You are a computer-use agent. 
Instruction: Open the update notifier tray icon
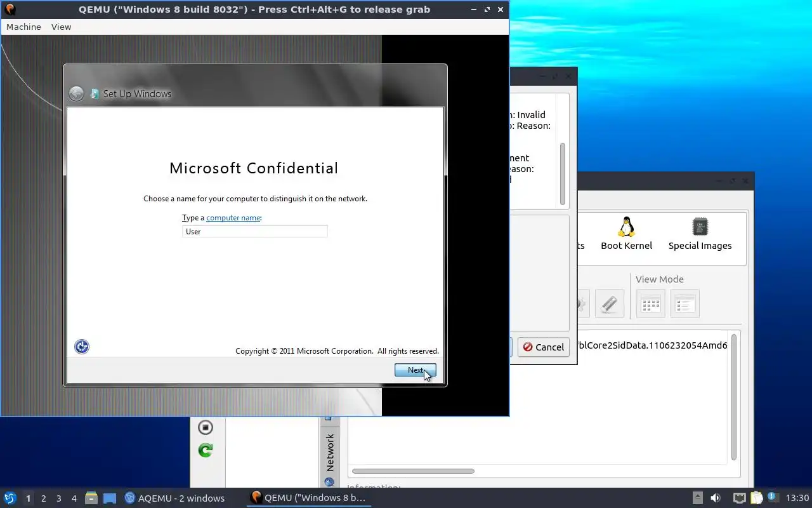pos(773,497)
